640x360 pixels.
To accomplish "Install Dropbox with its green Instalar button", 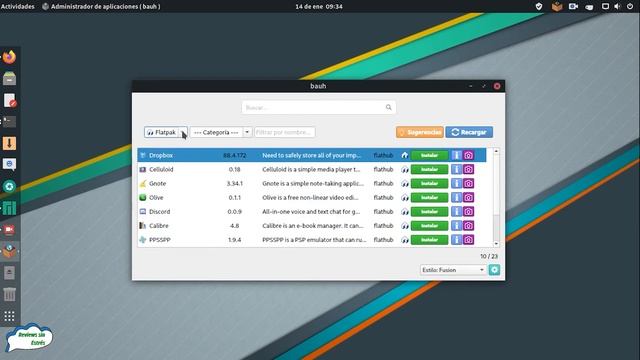I will pyautogui.click(x=429, y=156).
